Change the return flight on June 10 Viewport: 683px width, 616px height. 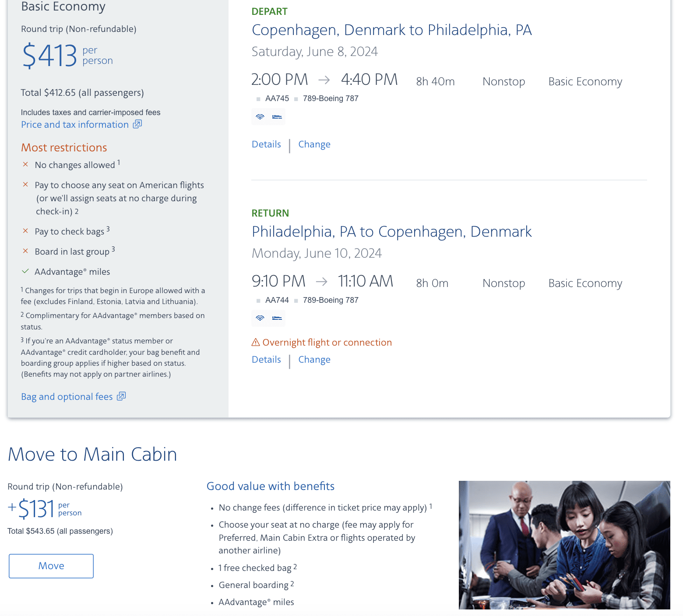tap(314, 360)
